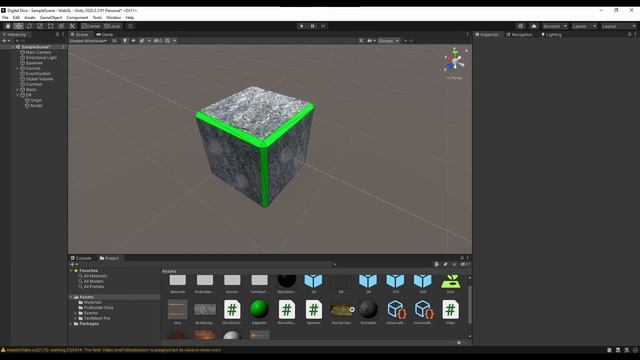Select the Hand tool in the toolbar
640x360 pixels.
pyautogui.click(x=8, y=26)
